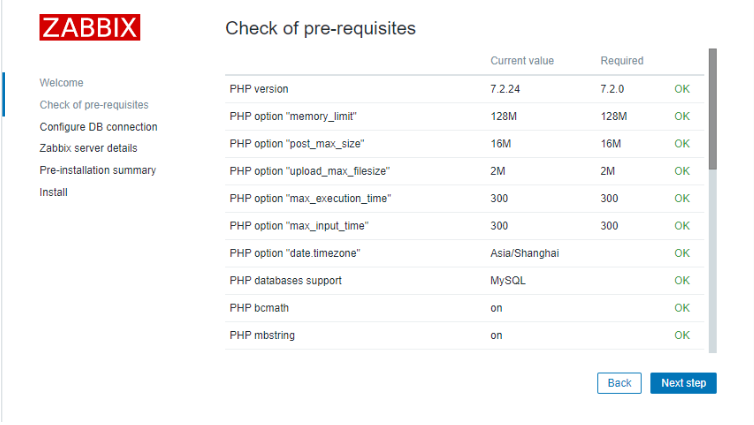Click the OK status for PHP bcmath
754x425 pixels.
click(x=682, y=308)
